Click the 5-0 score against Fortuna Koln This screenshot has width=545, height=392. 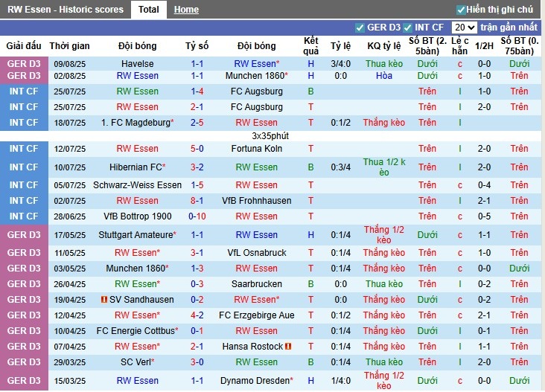[x=197, y=149]
